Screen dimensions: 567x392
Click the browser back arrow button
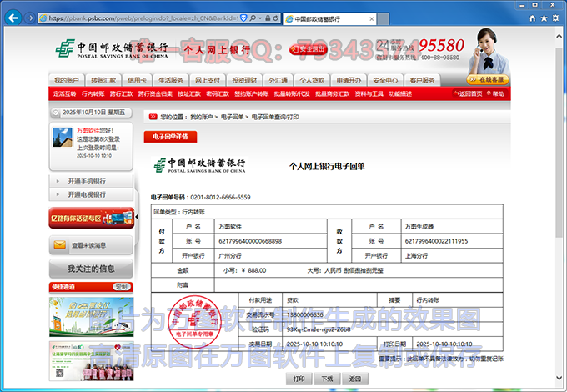pos(13,17)
